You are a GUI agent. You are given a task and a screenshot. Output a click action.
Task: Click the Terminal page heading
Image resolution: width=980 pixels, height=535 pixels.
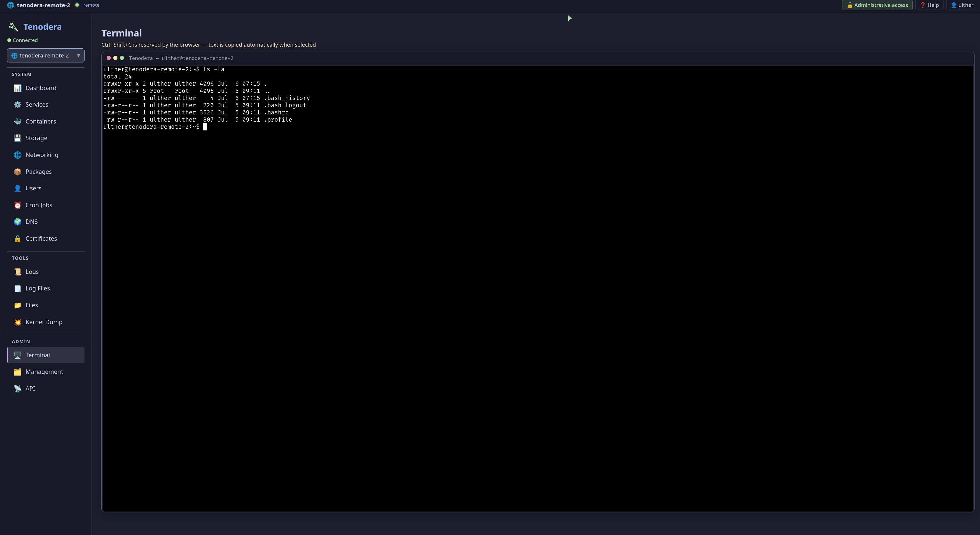tap(121, 33)
